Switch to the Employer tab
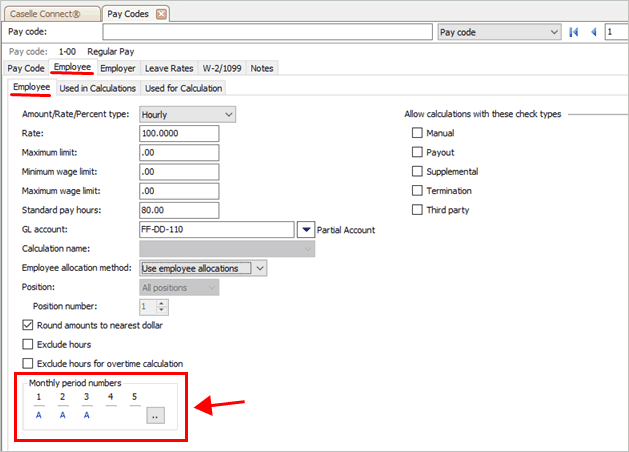 tap(118, 68)
